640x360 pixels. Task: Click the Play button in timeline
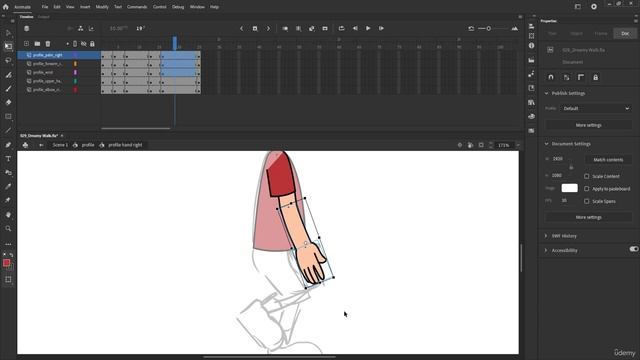(368, 29)
